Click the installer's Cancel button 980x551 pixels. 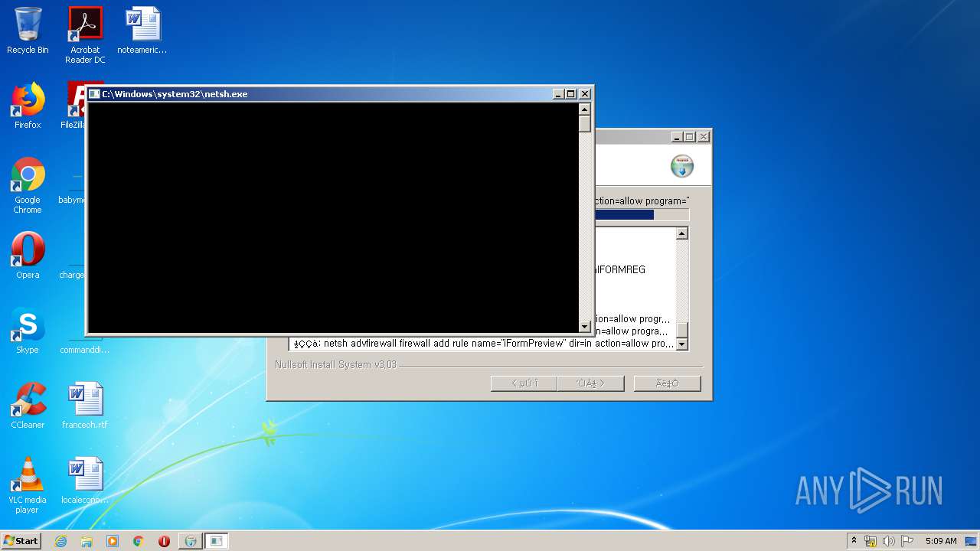coord(668,383)
